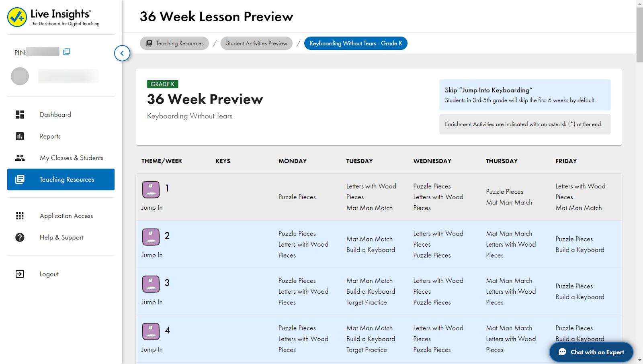Screen dimensions: 643x364
Task: Click the week 2 Jump In theme icon
Action: click(x=151, y=237)
